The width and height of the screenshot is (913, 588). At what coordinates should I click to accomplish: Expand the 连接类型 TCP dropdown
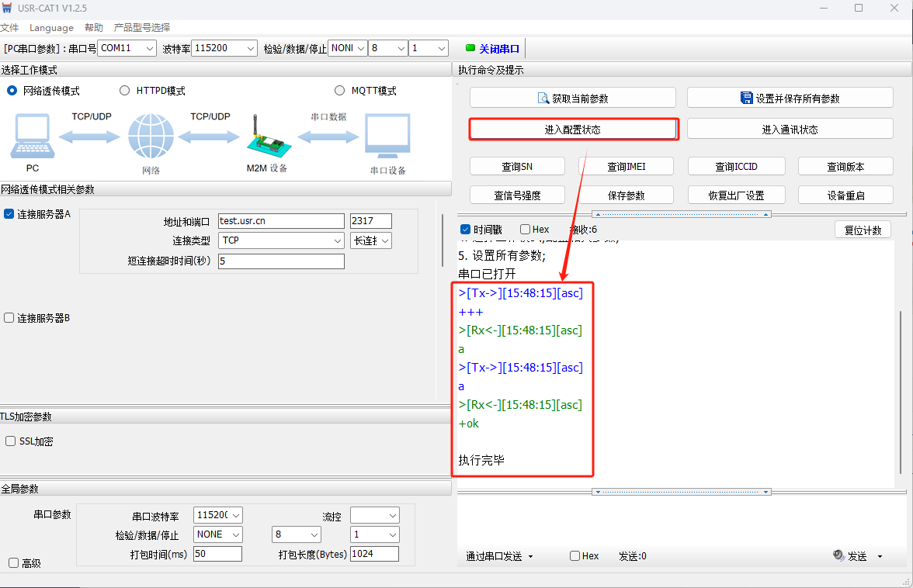[281, 240]
